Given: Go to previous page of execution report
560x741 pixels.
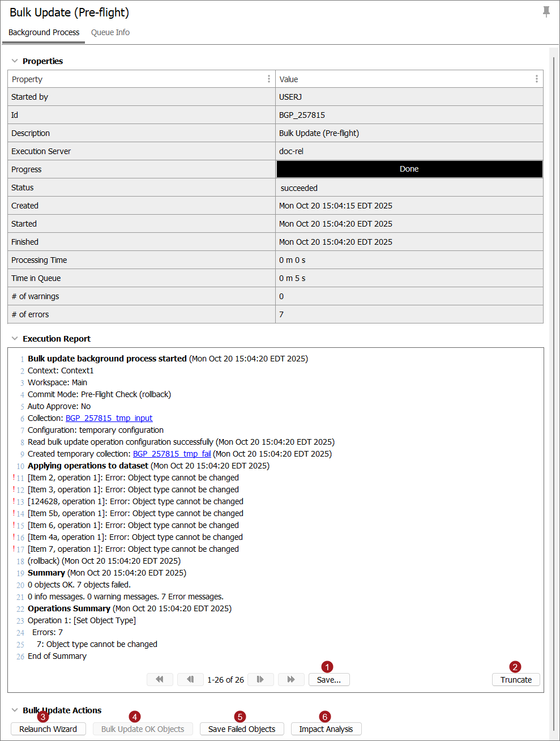Looking at the screenshot, I should [190, 679].
